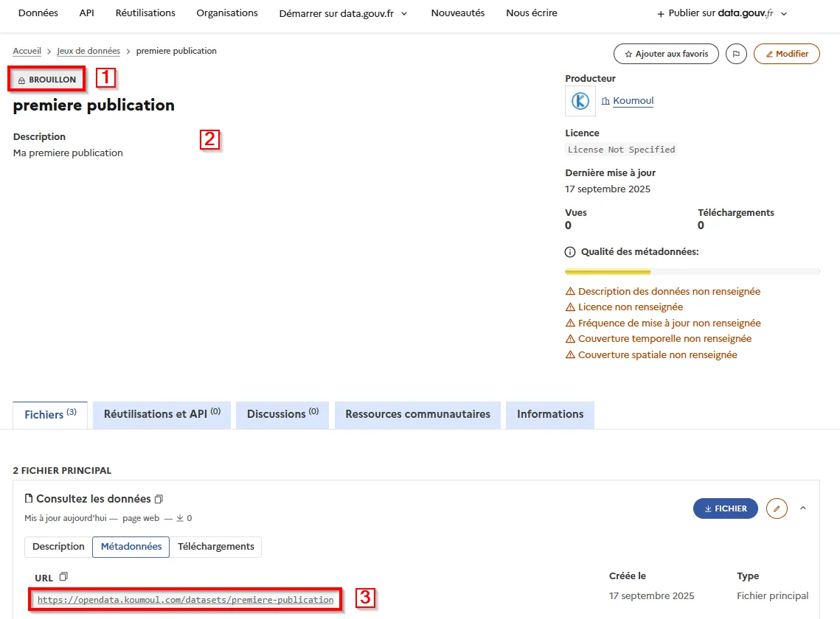Click the flag report icon button
This screenshot has width=840, height=619.
tap(736, 54)
